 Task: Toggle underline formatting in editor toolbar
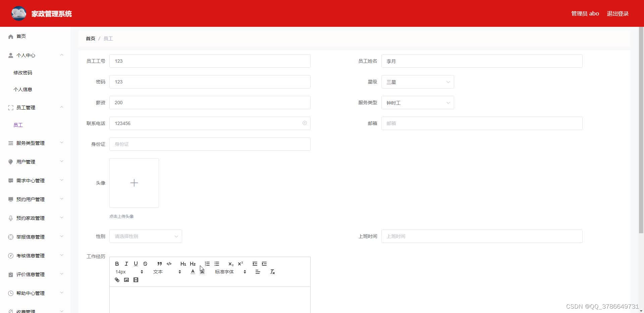[136, 264]
